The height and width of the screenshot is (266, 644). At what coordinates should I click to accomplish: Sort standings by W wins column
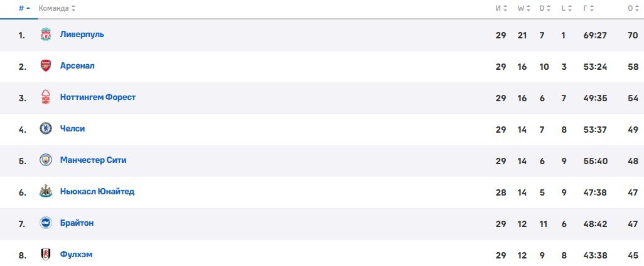click(522, 9)
